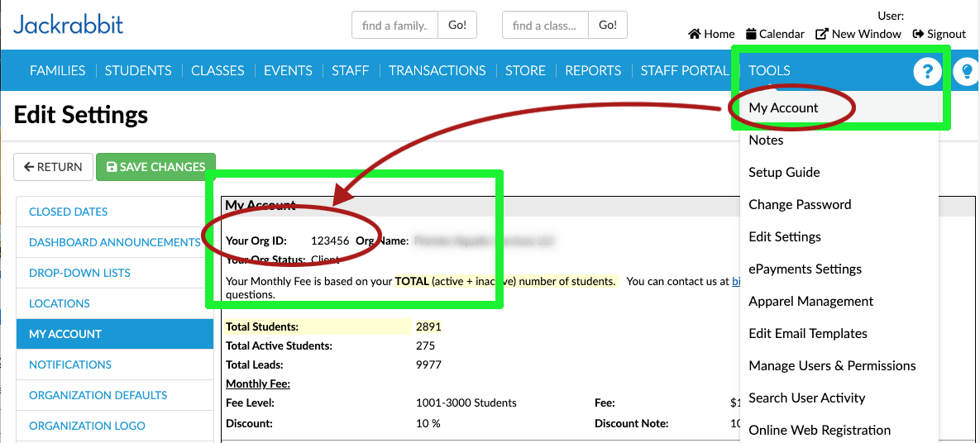
Task: Click the Org ID value 123456
Action: tap(330, 241)
